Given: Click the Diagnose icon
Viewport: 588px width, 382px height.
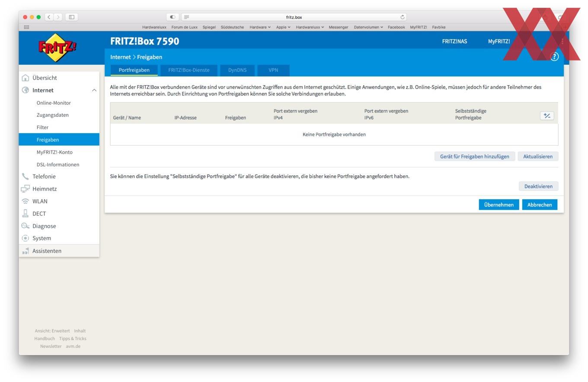Looking at the screenshot, I should click(26, 226).
